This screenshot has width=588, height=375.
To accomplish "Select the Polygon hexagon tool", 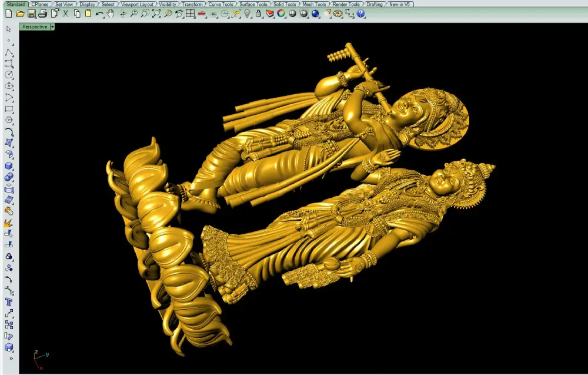I will click(x=9, y=120).
